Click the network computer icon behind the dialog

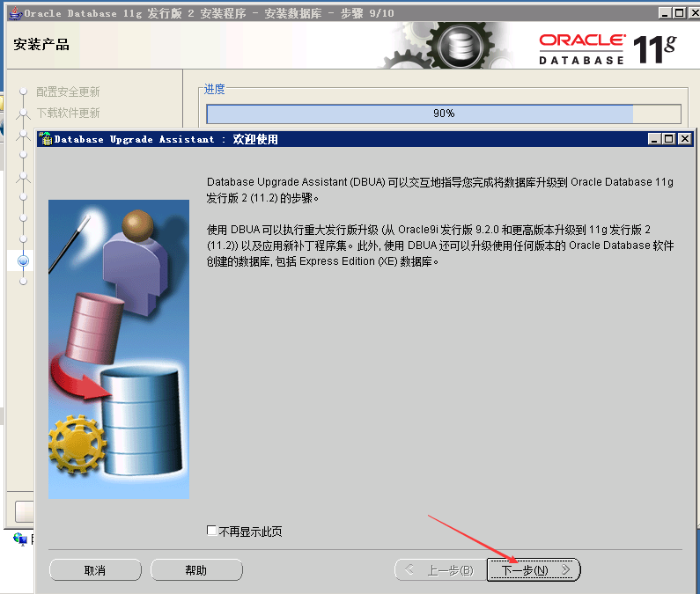click(x=20, y=539)
